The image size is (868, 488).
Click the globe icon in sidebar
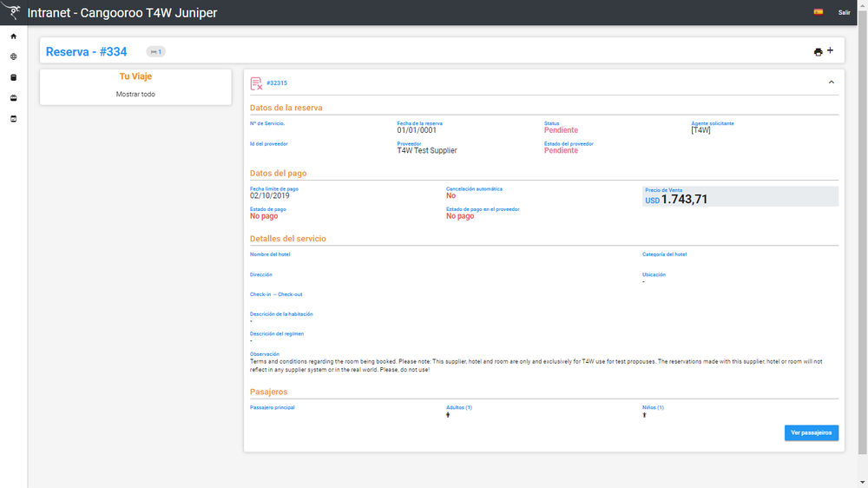pos(14,56)
